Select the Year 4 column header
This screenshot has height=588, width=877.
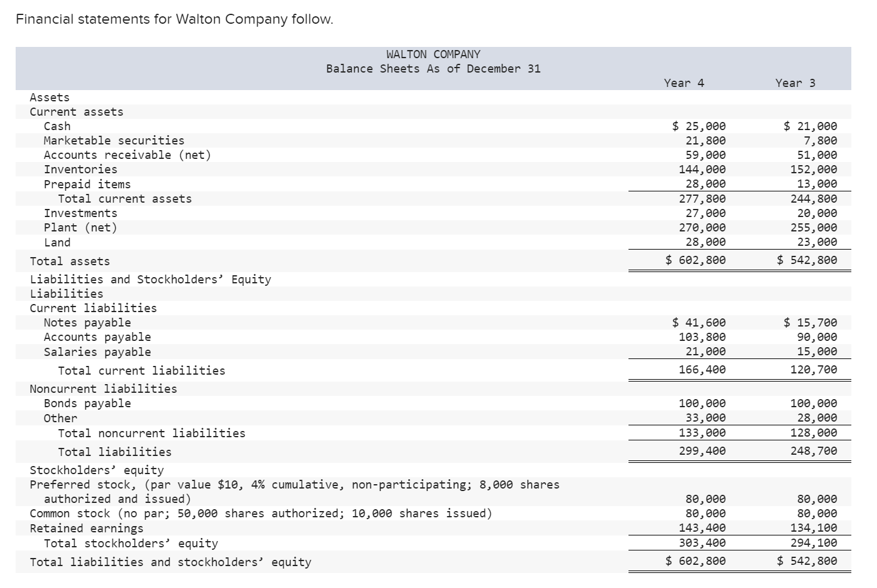[x=684, y=82]
